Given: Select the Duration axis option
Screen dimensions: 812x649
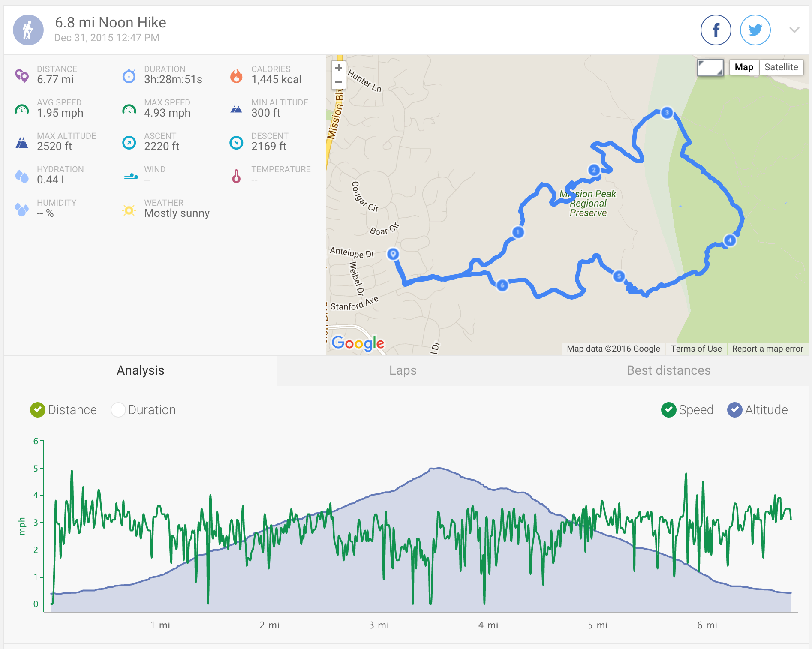Looking at the screenshot, I should (118, 410).
